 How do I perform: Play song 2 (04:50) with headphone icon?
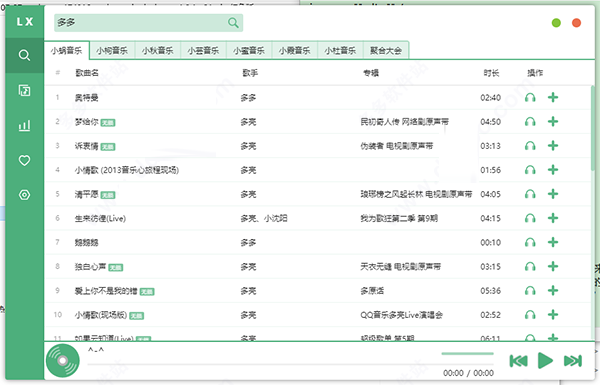coord(530,122)
